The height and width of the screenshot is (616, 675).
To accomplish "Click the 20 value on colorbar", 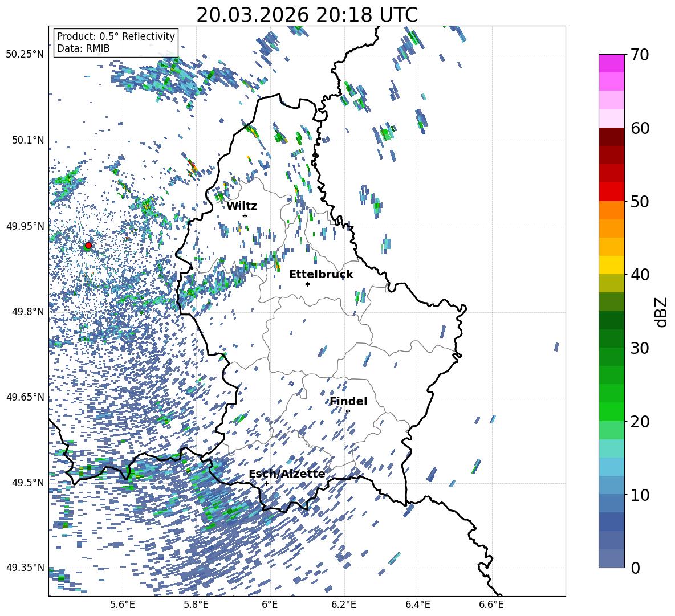I will [x=640, y=421].
